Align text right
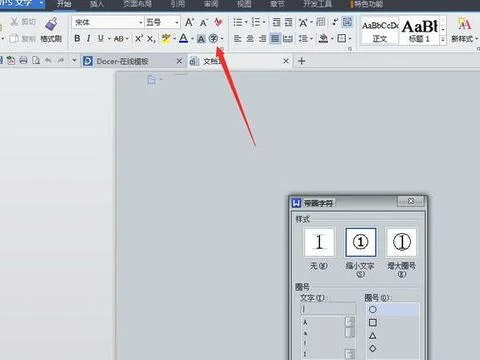The height and width of the screenshot is (360, 480). click(x=262, y=39)
